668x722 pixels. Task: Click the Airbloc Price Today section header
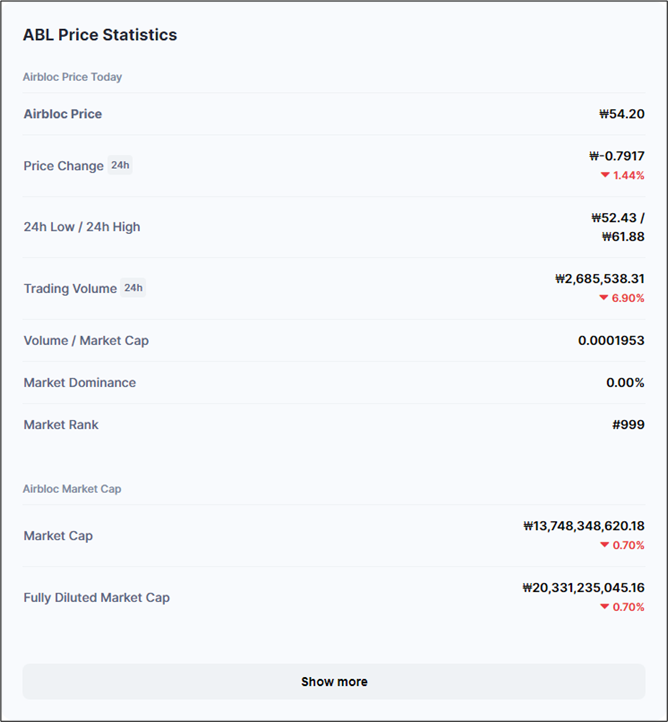[x=73, y=77]
